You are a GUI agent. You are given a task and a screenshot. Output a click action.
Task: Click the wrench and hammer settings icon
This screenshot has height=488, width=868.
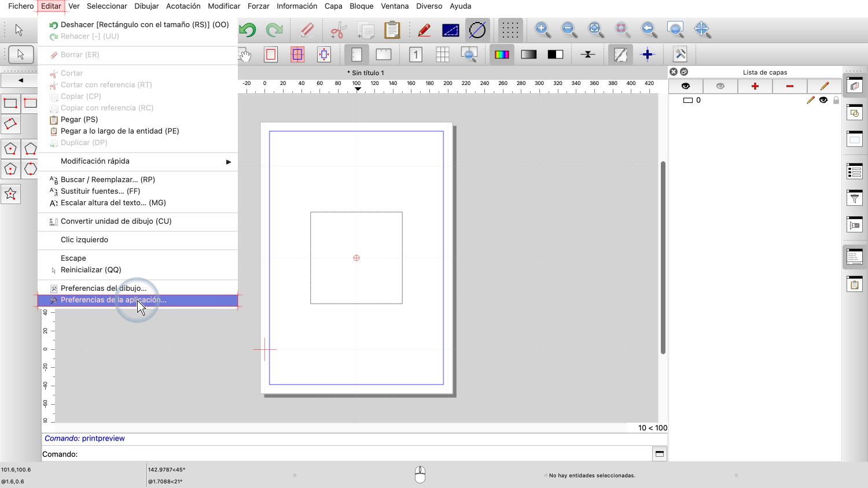point(680,54)
